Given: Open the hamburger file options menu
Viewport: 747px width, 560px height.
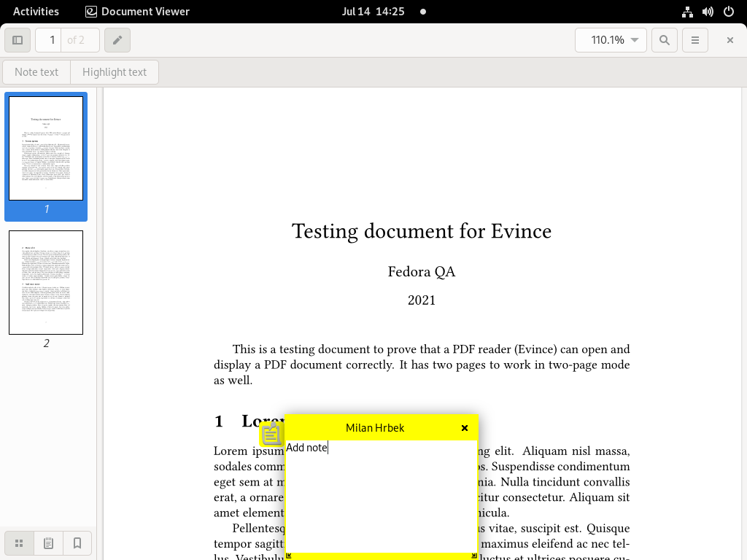Looking at the screenshot, I should click(695, 40).
